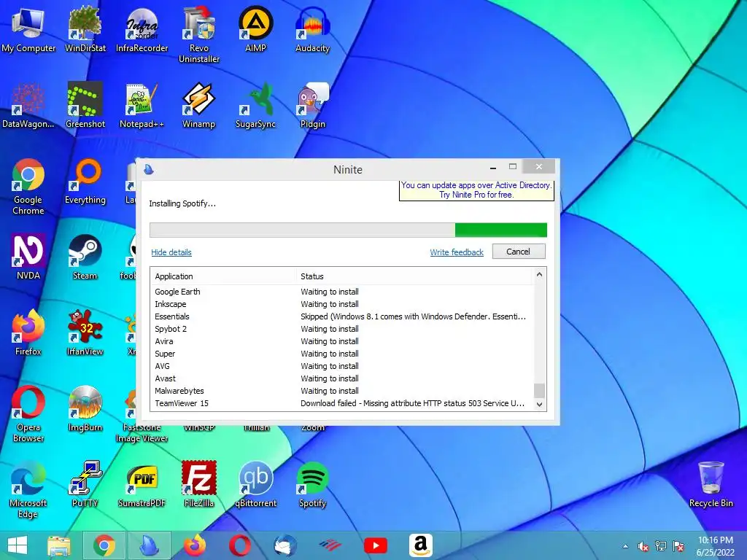Viewport: 747px width, 560px height.
Task: Open the Windows Start button
Action: pos(18,545)
